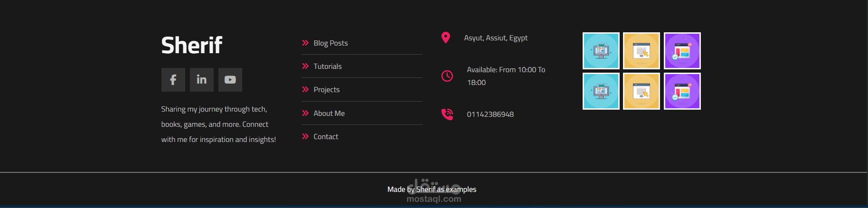The height and width of the screenshot is (208, 868).
Task: Click the pink location pin icon
Action: tap(445, 38)
